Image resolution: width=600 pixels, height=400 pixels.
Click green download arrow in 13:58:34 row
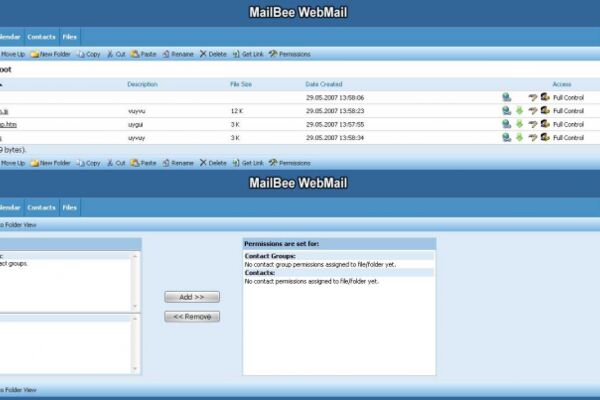coord(519,137)
